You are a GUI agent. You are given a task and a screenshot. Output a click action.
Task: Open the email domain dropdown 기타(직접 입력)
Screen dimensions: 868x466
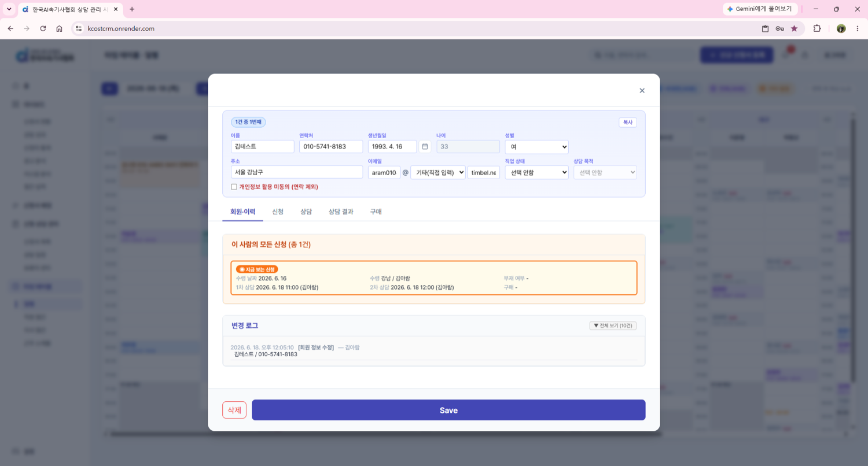438,172
